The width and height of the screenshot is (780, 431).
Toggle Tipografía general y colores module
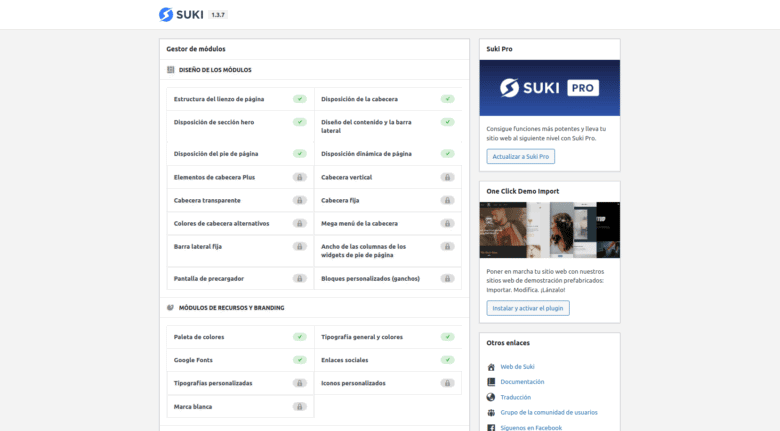click(x=447, y=337)
